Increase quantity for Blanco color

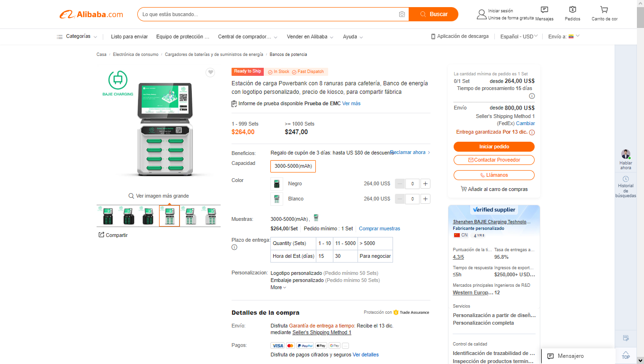pos(425,199)
